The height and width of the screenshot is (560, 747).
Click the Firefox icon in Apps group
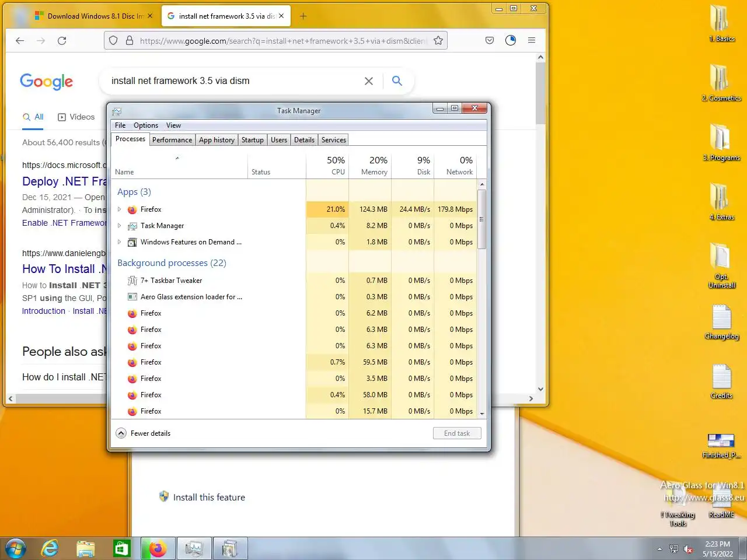(x=132, y=209)
